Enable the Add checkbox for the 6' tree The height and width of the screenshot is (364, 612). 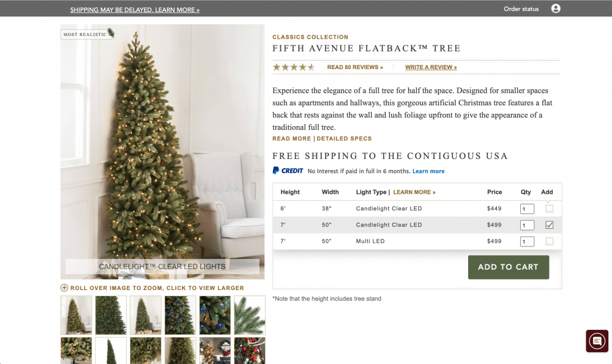tap(549, 208)
